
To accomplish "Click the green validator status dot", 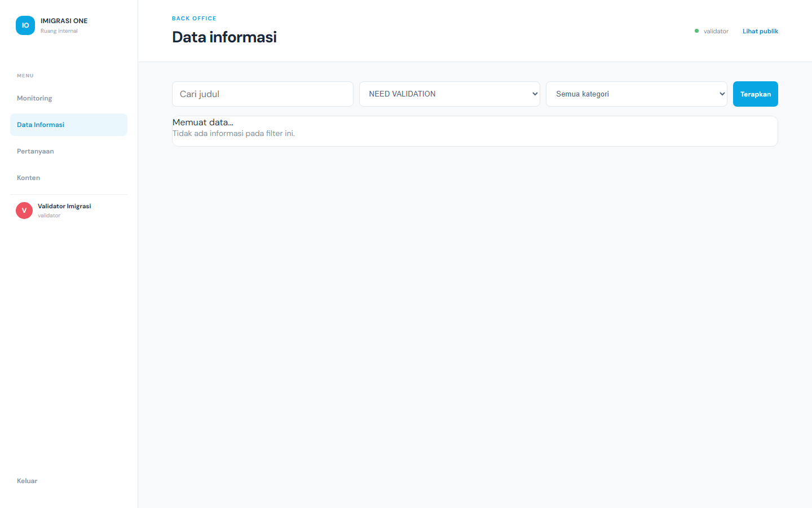I will click(x=696, y=31).
